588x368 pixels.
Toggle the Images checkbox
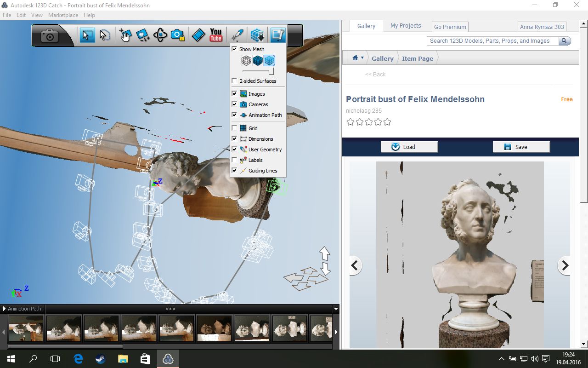click(234, 93)
